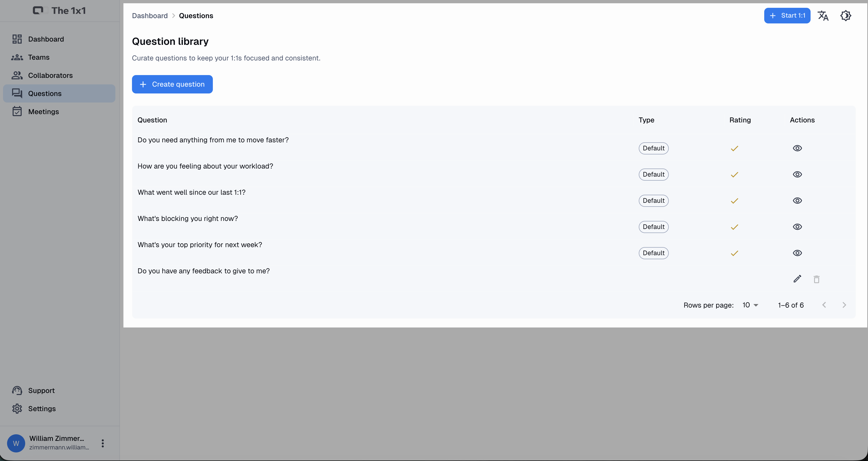
Task: Go to next page of questions
Action: (844, 305)
